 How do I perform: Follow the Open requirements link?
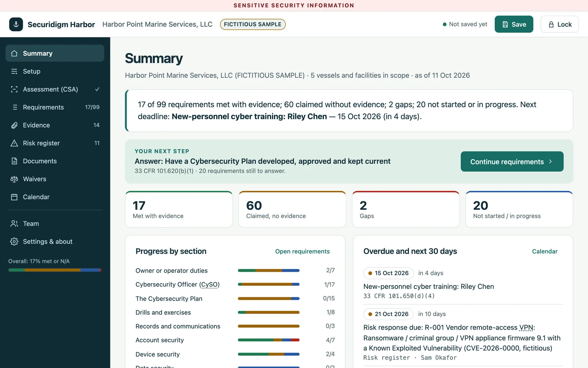click(302, 251)
